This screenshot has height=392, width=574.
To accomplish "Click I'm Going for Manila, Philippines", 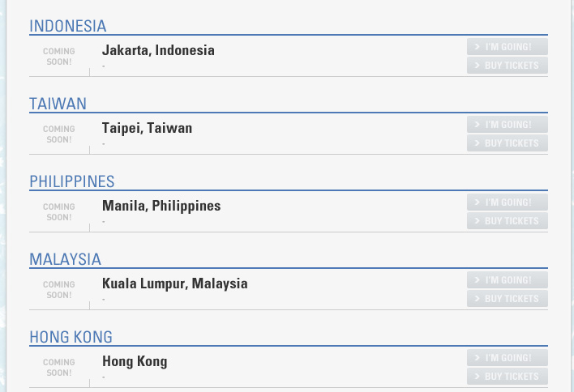I will [508, 202].
